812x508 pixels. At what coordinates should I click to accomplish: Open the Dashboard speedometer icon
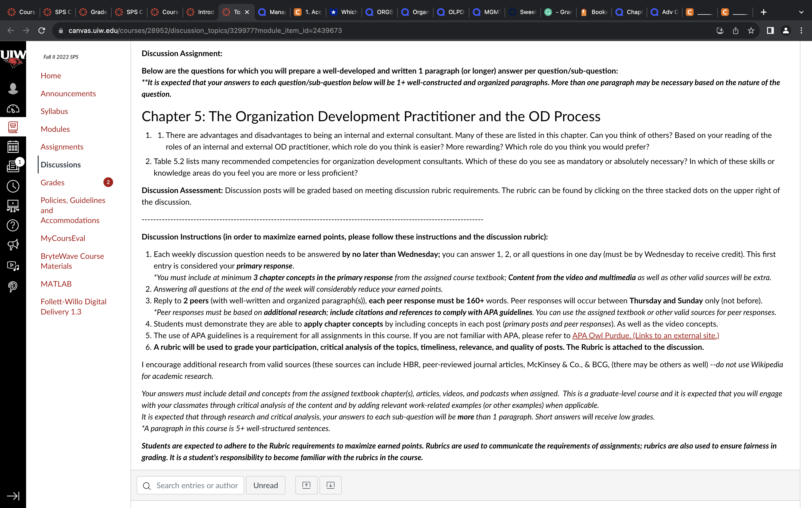13,109
